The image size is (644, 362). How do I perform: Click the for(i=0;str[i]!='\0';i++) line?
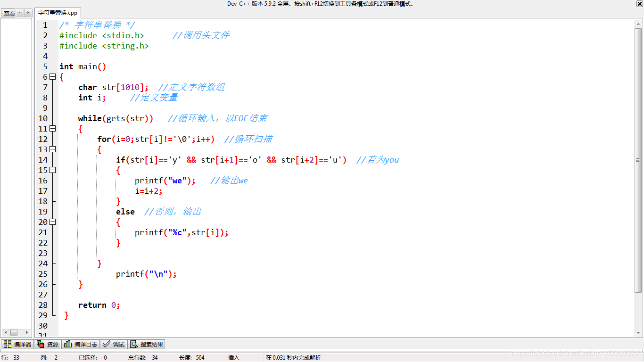point(156,139)
